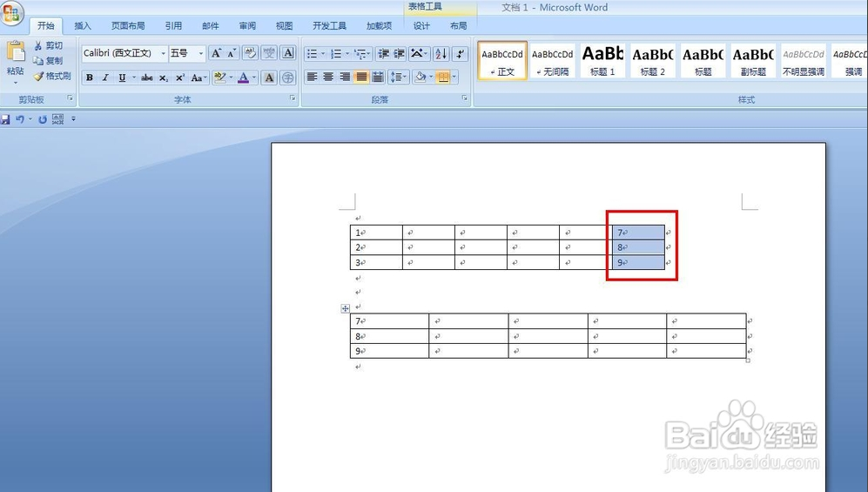This screenshot has width=868, height=492.
Task: Apply the 正文 style
Action: (x=502, y=61)
